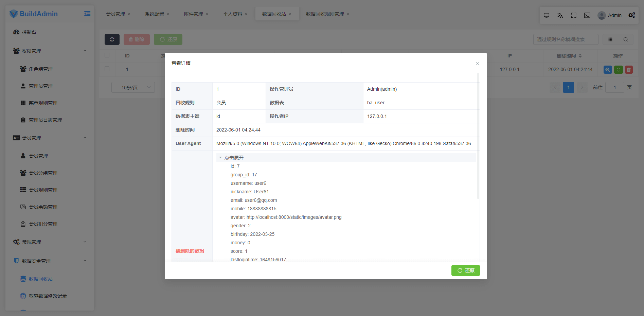Click 点击展开 to expand deleted data

pos(234,157)
